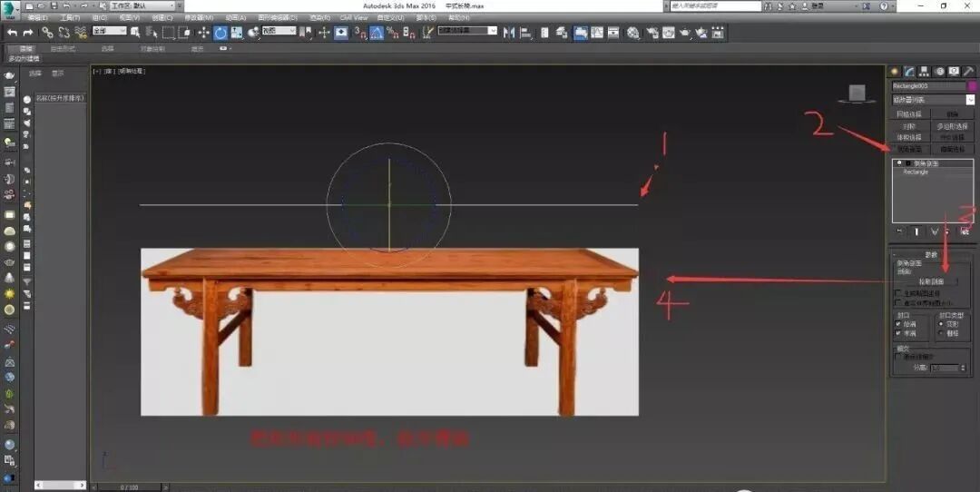Click the 体积选择 modifier button
Image resolution: width=980 pixels, height=492 pixels.
[909, 138]
